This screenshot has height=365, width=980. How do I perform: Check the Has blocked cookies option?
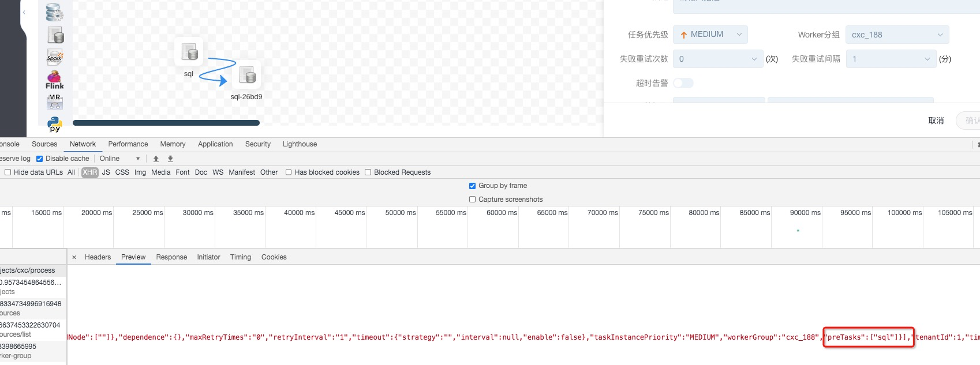point(289,172)
